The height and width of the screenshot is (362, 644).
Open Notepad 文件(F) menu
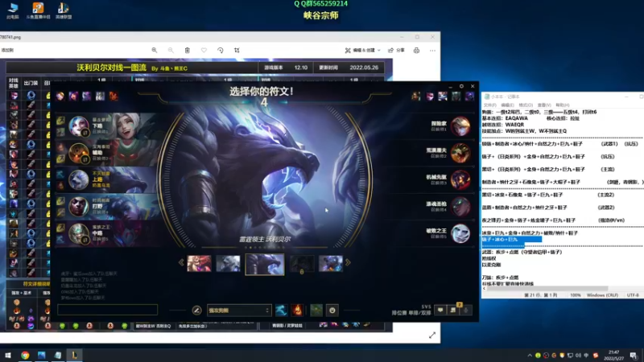pos(489,105)
